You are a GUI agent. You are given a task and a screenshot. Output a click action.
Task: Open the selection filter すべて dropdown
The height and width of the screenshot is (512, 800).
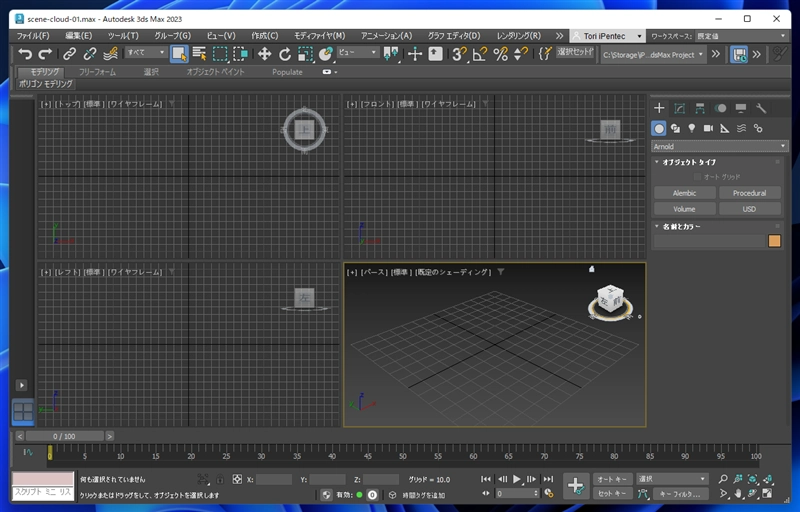[146, 53]
